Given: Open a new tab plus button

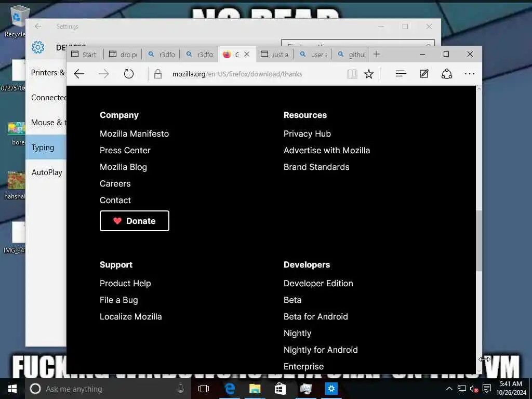Looking at the screenshot, I should point(377,54).
